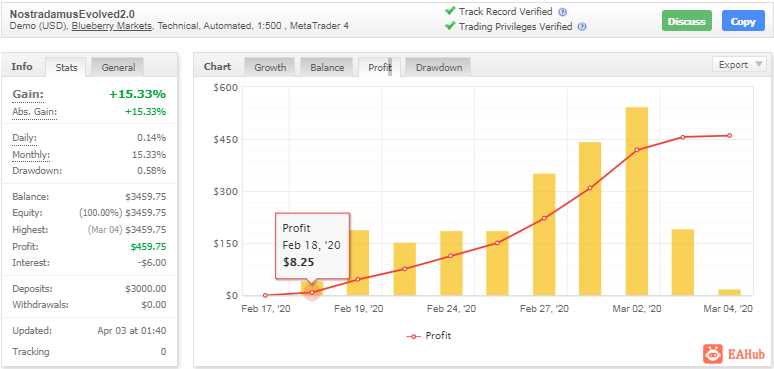Click the Trading Privileges Verified help icon
The height and width of the screenshot is (369, 774).
(582, 27)
